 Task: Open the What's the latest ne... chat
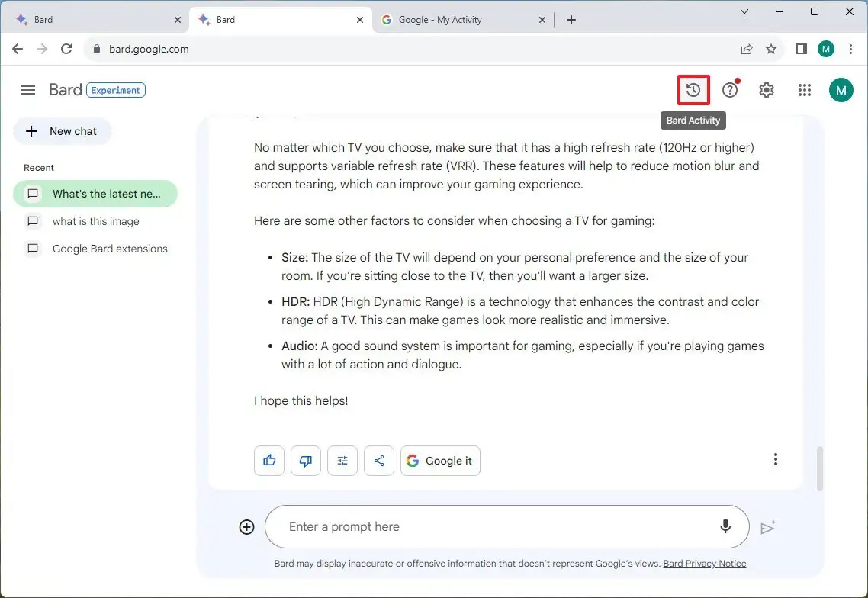[95, 194]
